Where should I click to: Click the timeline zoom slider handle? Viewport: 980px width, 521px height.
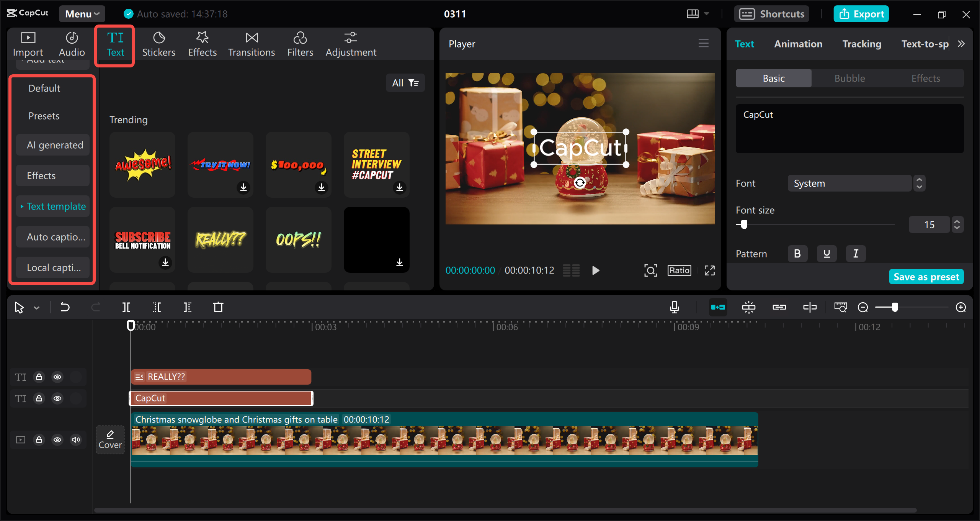(x=895, y=307)
